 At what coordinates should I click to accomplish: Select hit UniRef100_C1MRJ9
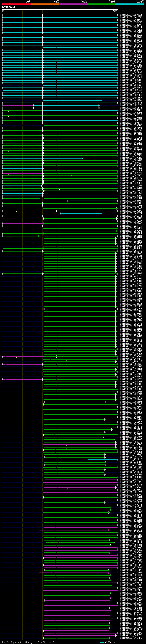coord(131,226)
